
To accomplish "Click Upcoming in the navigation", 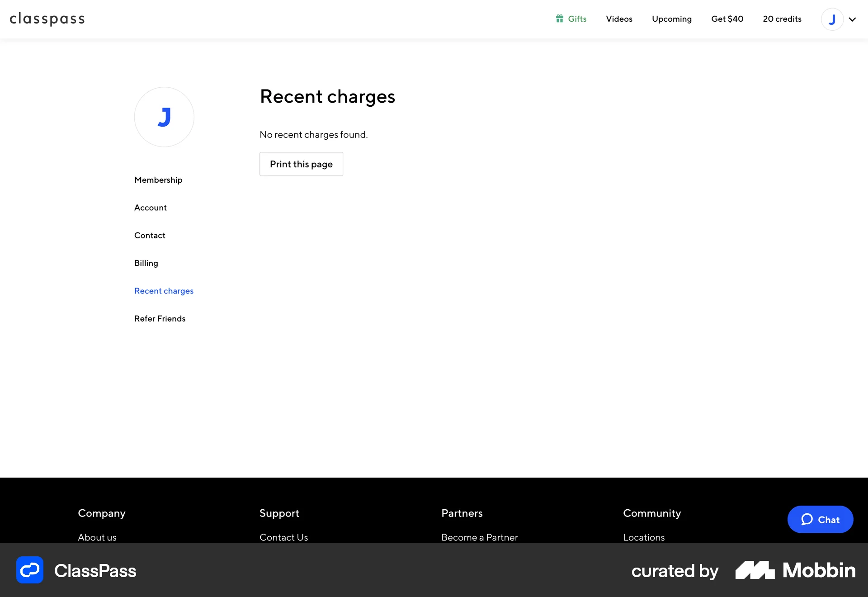I will click(x=672, y=19).
